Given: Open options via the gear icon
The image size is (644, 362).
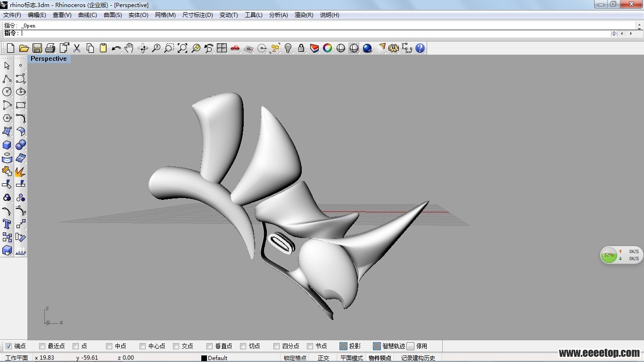Looking at the screenshot, I should point(394,48).
